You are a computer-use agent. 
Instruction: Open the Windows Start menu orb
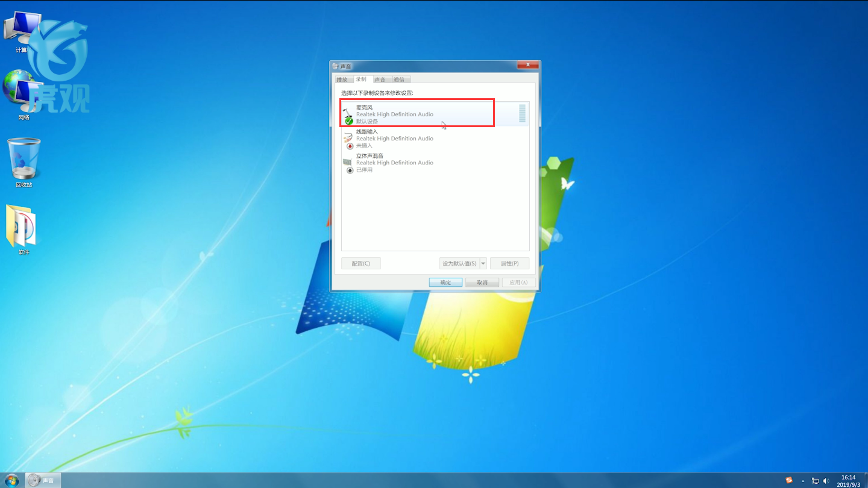click(x=11, y=480)
